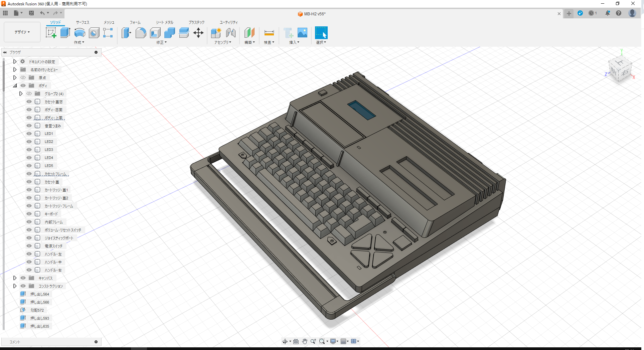Expand the 作成 dropdown menu

pyautogui.click(x=79, y=42)
